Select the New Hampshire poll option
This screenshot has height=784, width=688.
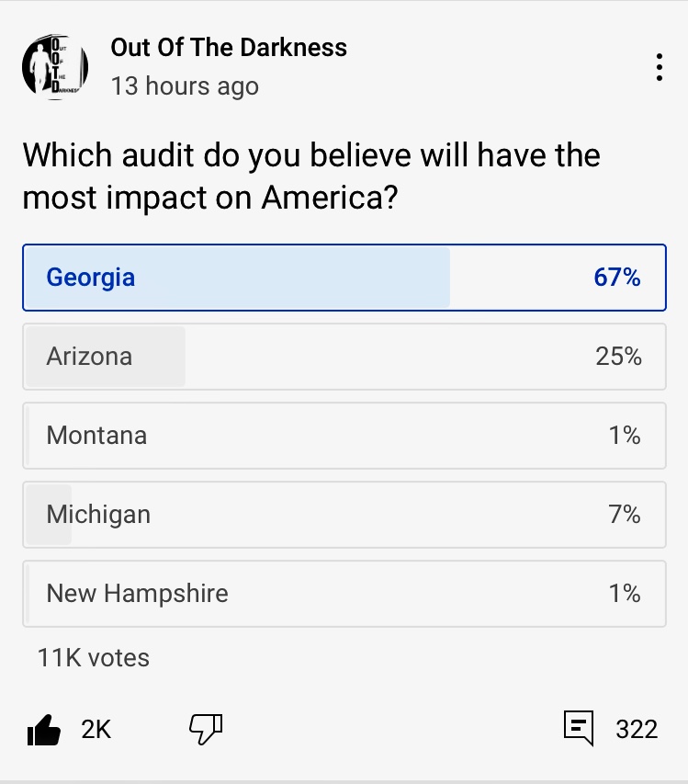pos(344,594)
